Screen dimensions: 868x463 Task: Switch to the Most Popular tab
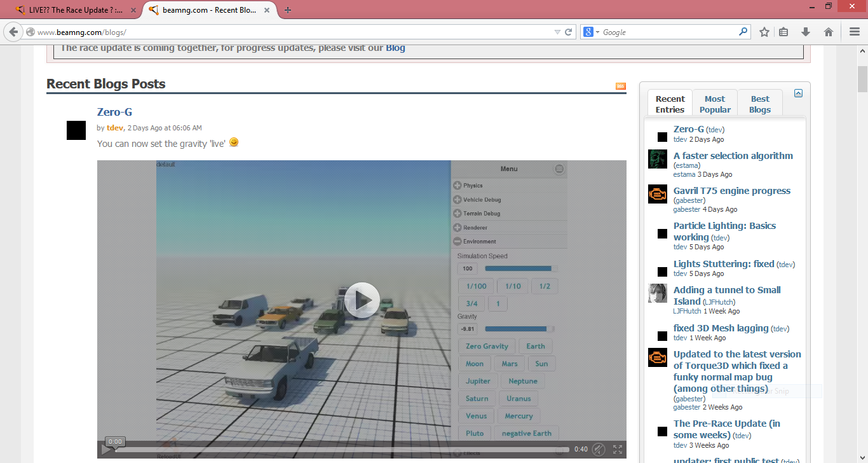click(x=715, y=104)
